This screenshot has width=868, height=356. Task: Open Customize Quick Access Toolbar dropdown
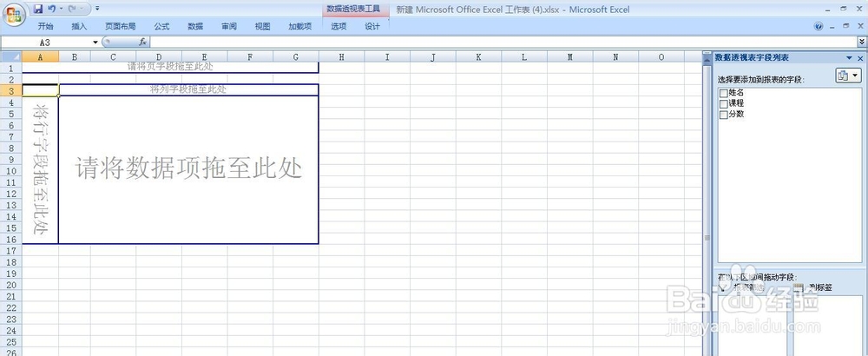tap(97, 9)
